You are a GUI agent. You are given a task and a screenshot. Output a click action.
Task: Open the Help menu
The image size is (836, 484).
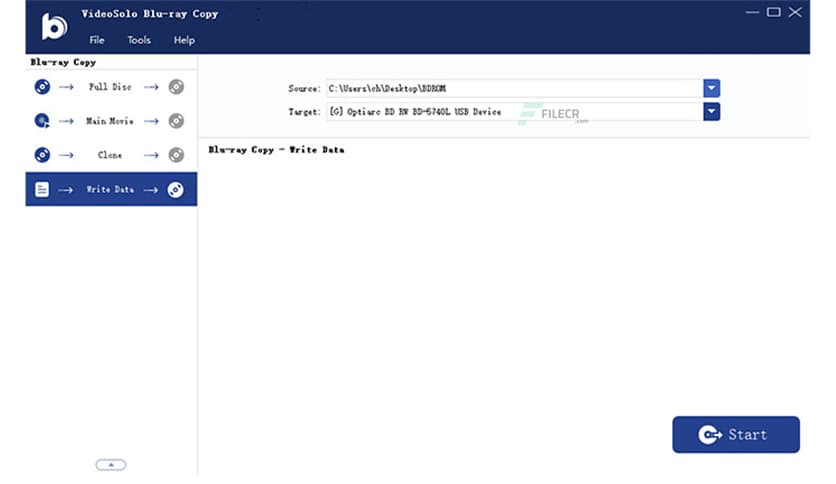[184, 40]
